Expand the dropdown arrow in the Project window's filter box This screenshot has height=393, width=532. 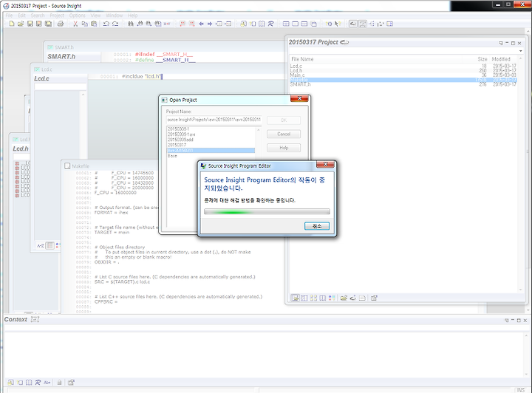tap(520, 51)
